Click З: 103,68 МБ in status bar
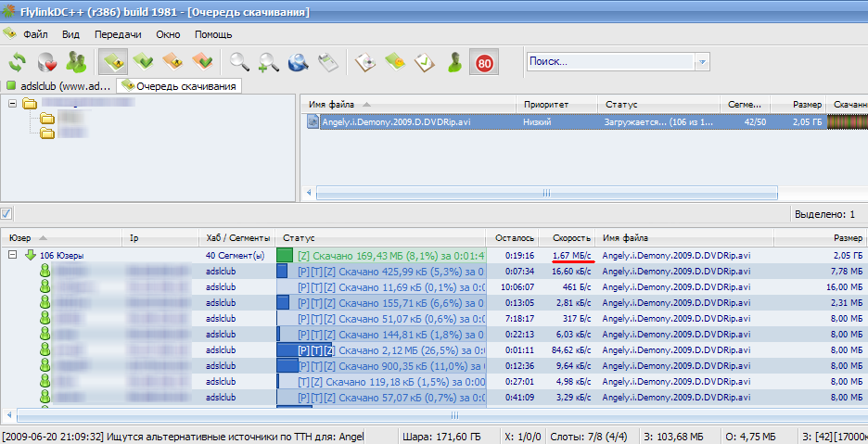Image resolution: width=868 pixels, height=444 pixels. [x=673, y=437]
